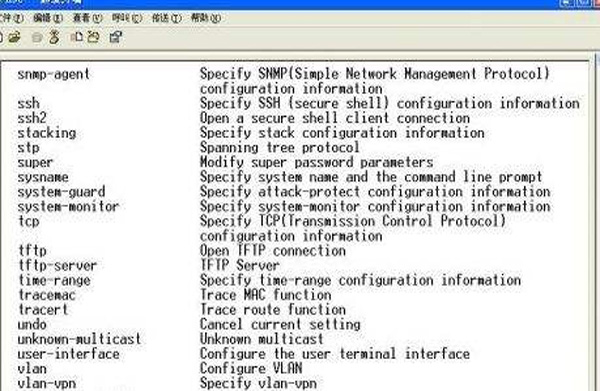600x391 pixels.
Task: Click the tracert command entry
Action: 43,310
